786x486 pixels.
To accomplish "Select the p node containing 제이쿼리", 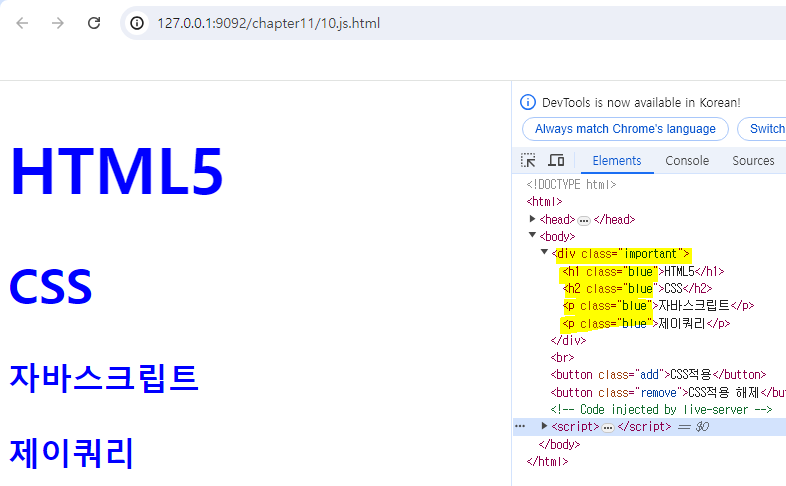I will [x=646, y=324].
